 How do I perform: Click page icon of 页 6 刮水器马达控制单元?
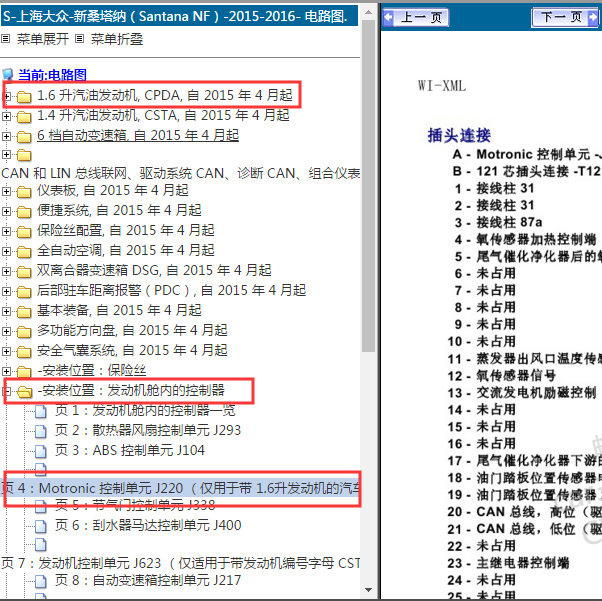tap(41, 526)
